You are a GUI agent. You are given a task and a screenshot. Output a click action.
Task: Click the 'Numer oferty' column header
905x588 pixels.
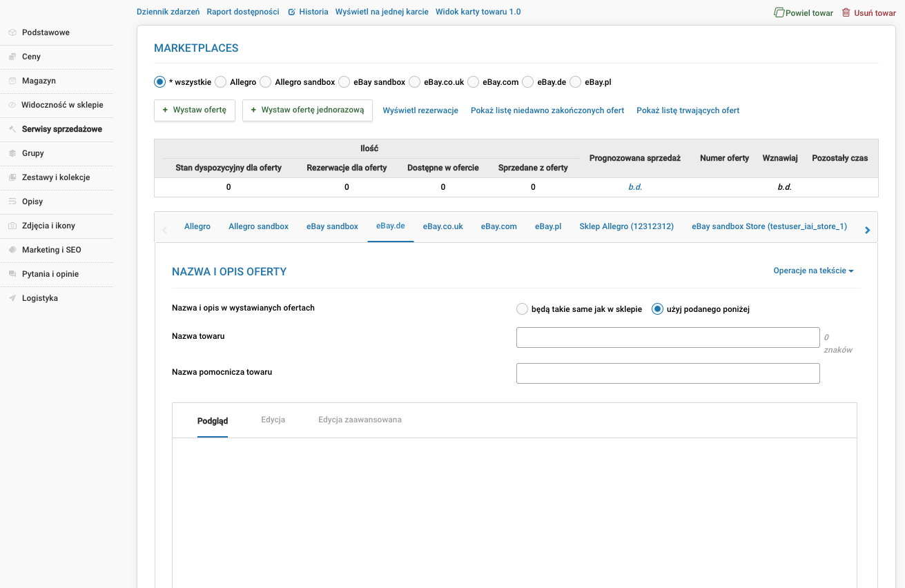(x=724, y=158)
